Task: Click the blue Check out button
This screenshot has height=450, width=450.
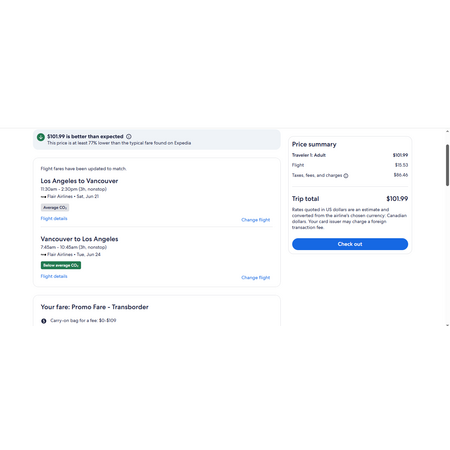Action: 350,244
